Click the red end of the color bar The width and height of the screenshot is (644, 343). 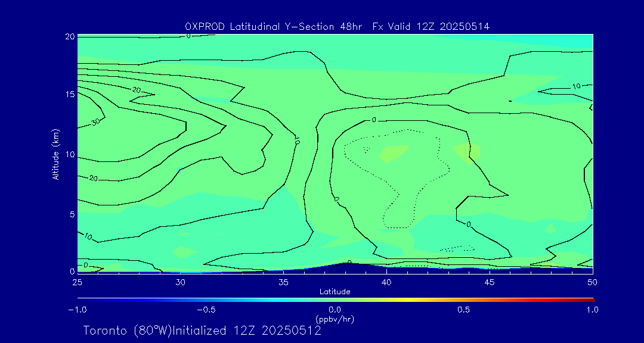590,300
